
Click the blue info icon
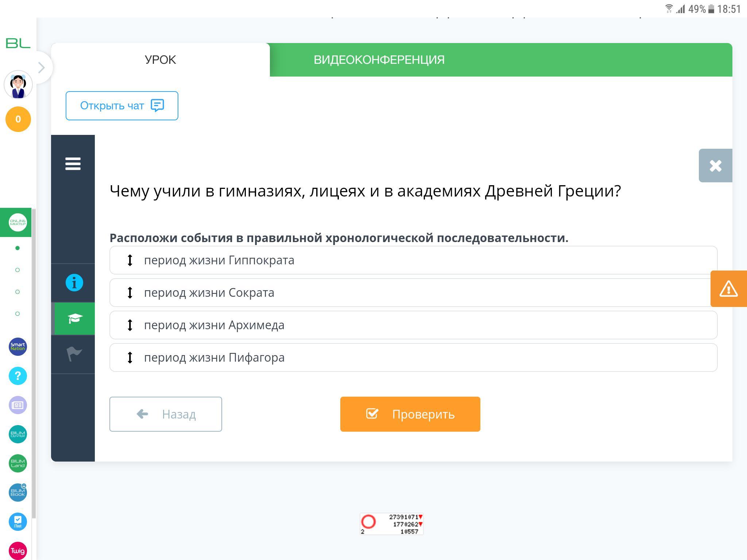(74, 283)
